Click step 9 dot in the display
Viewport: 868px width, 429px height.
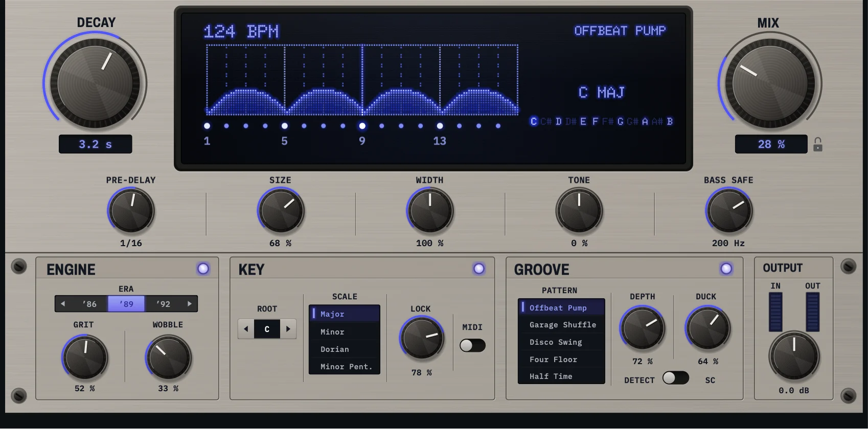coord(362,126)
